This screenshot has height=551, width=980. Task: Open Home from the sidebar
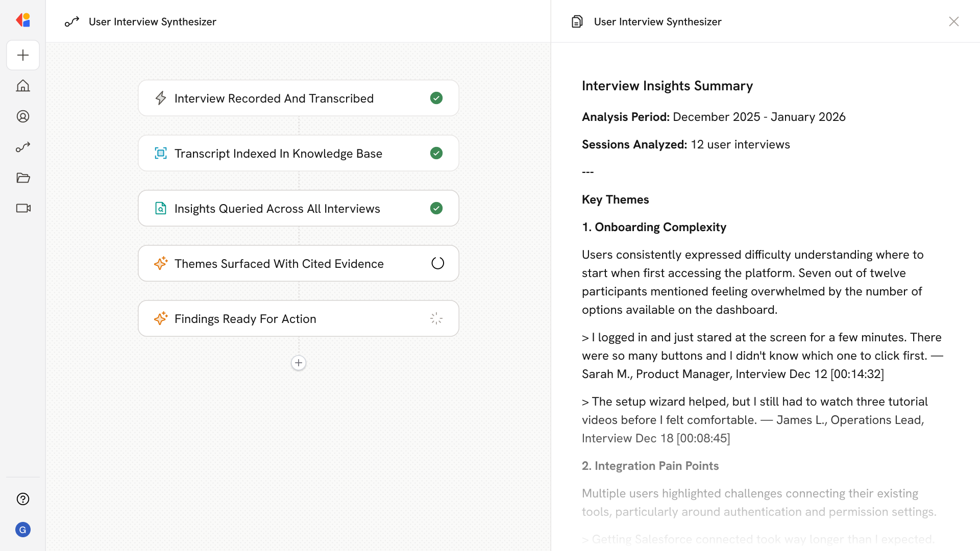(x=22, y=86)
